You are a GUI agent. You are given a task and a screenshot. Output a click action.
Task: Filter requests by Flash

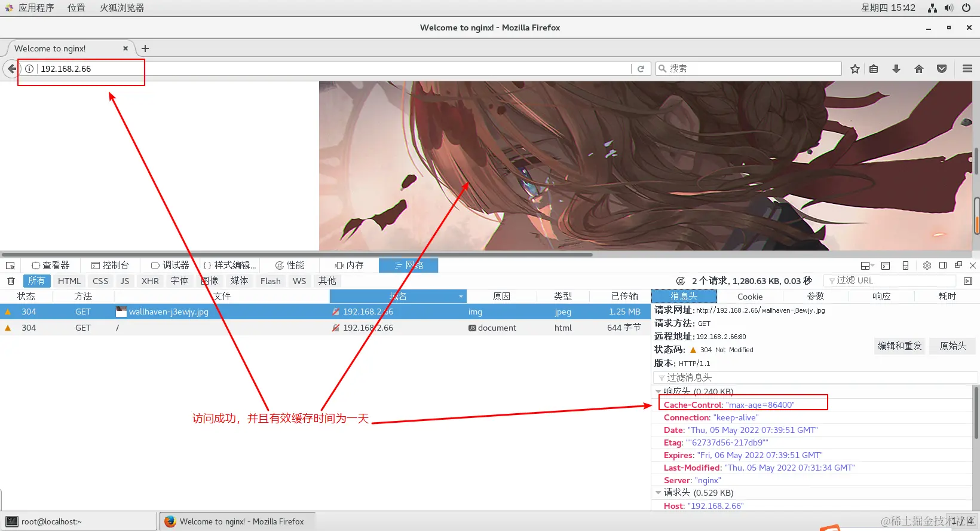270,281
